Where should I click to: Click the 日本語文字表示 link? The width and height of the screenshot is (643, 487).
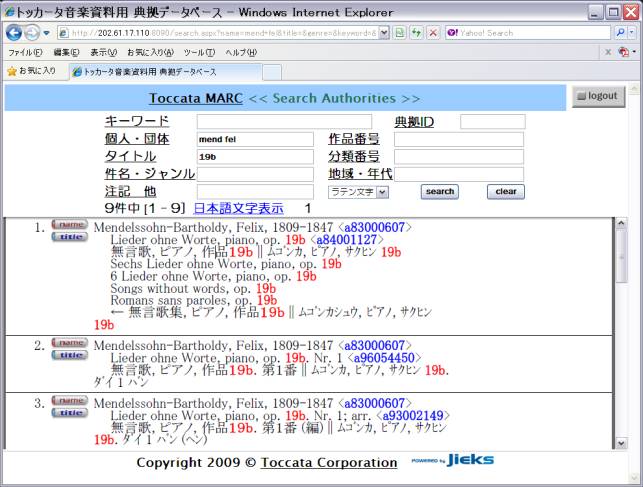tap(238, 208)
